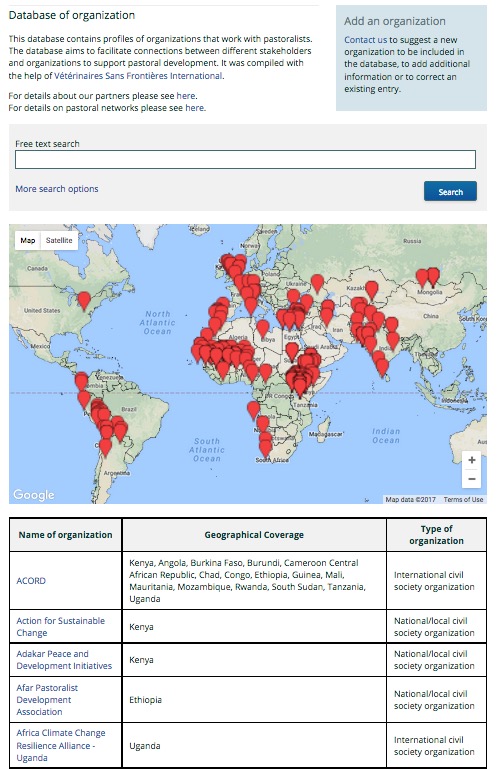Viewport: 497px width, 769px height.
Task: Click the red map pin over United States
Action: (84, 301)
